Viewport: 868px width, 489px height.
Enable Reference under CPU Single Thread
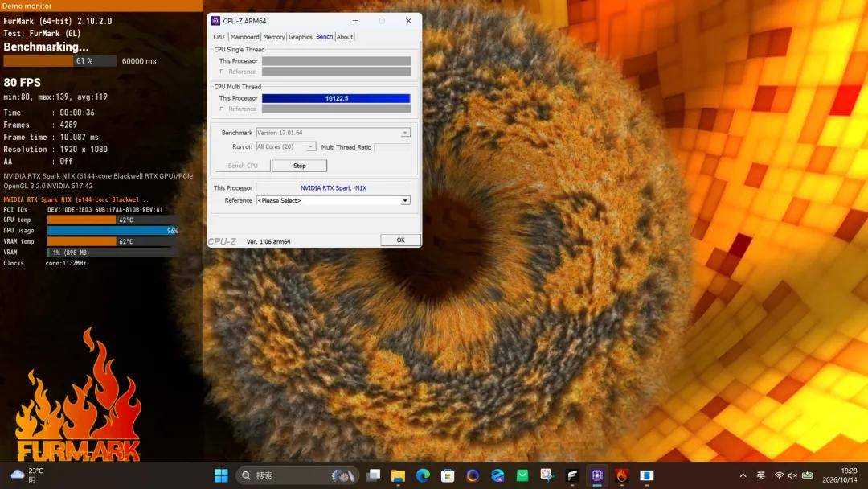[x=222, y=72]
